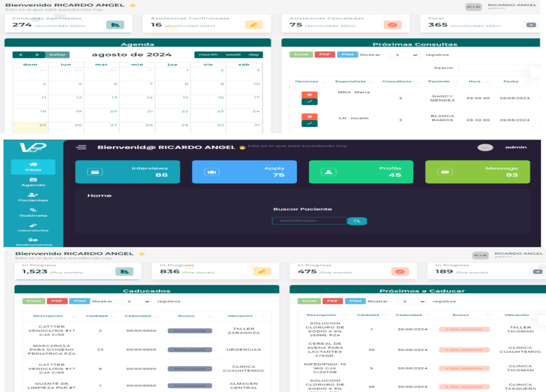Viewport: 546px width, 392px height.
Task: Switch the agenda calendar to week view
Action: (x=234, y=55)
